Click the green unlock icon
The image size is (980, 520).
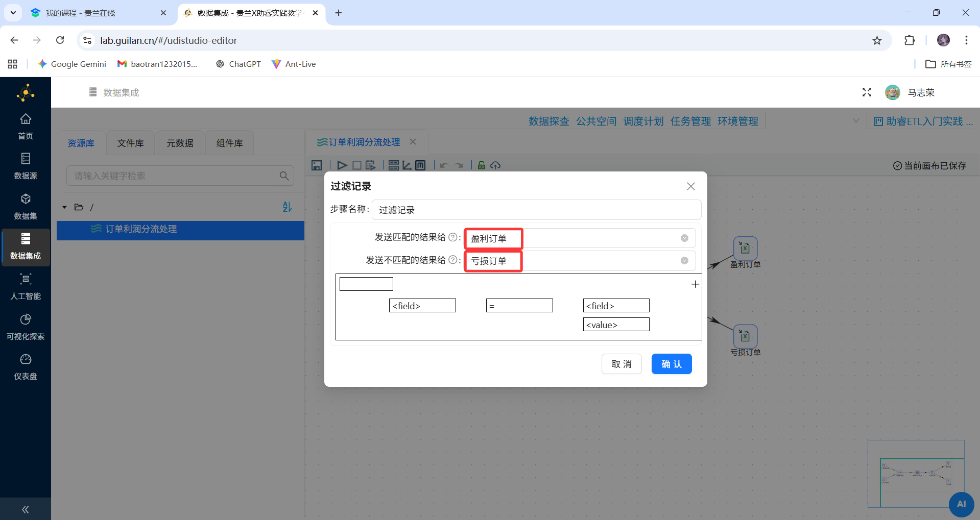[x=481, y=165]
